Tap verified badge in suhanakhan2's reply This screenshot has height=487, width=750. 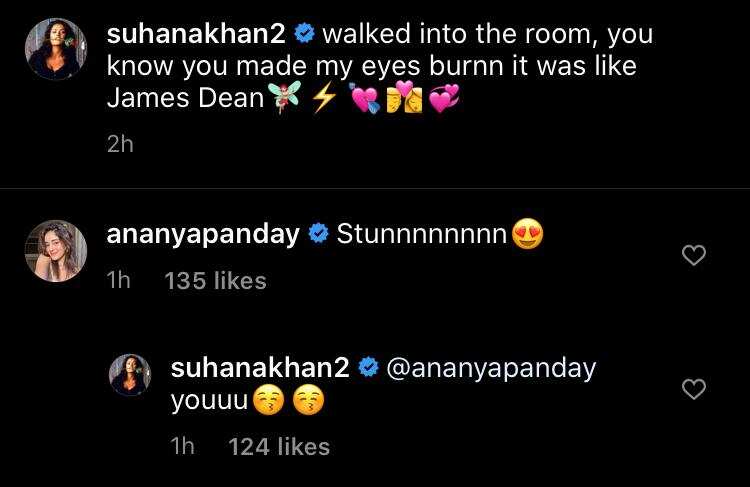(x=369, y=368)
